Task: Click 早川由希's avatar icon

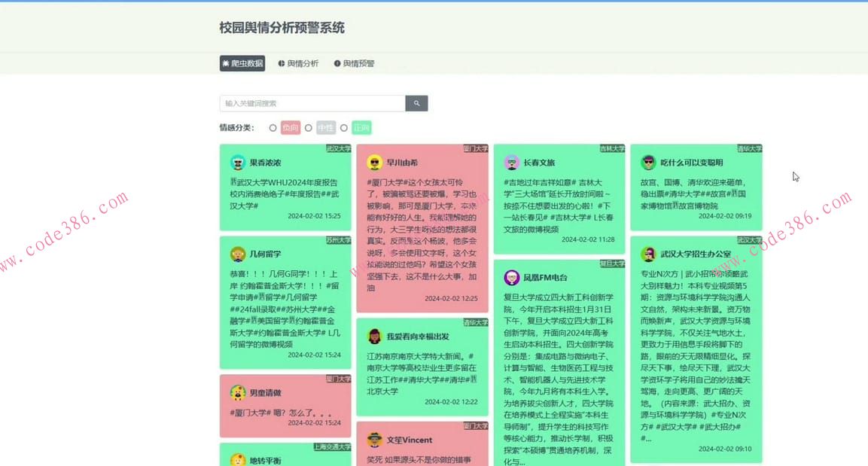Action: click(373, 161)
